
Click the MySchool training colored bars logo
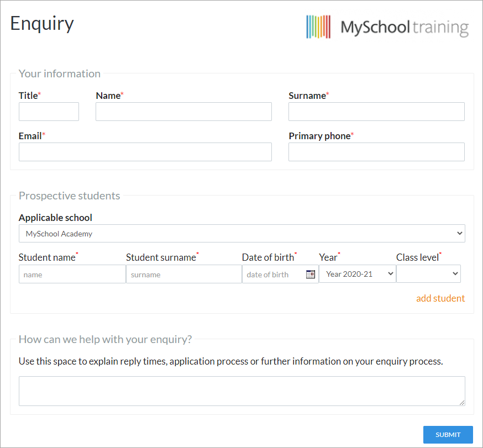[x=318, y=27]
